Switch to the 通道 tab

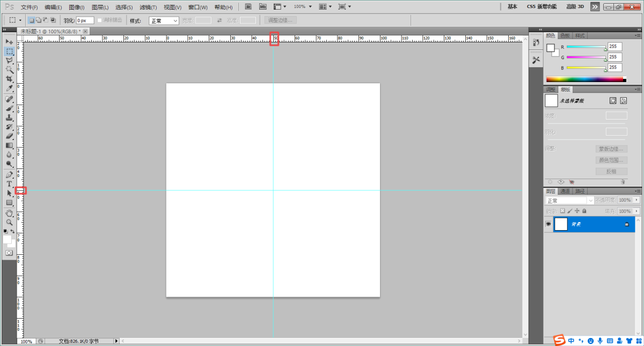click(565, 191)
